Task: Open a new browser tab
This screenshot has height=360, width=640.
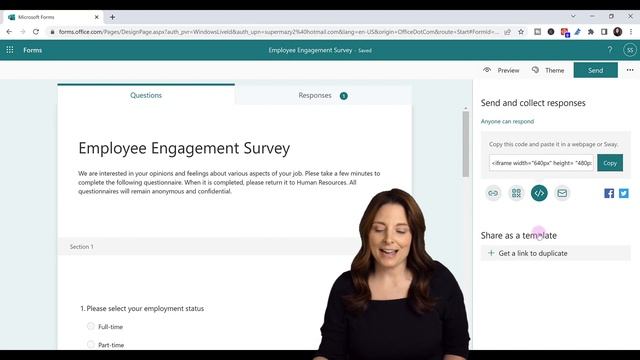Action: [112, 17]
